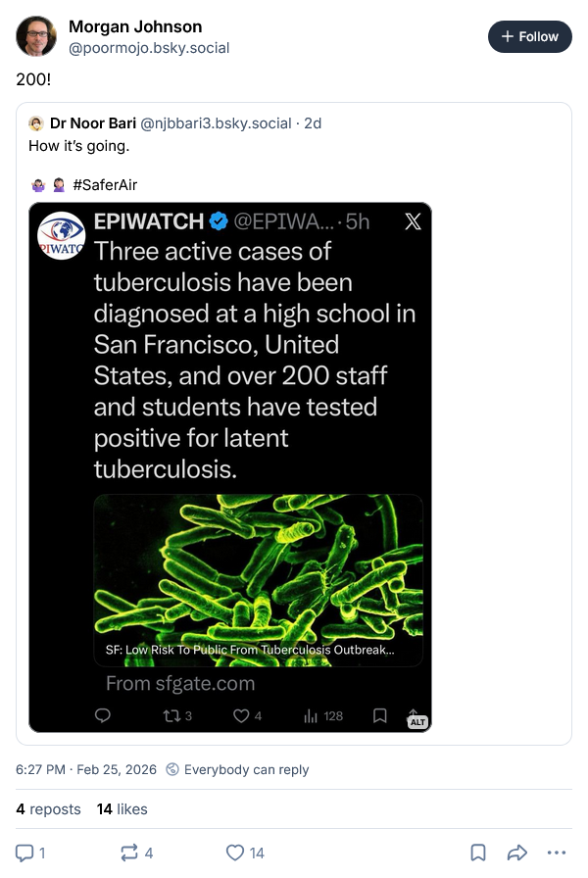Bookmark this post
The width and height of the screenshot is (588, 878).
(x=478, y=853)
